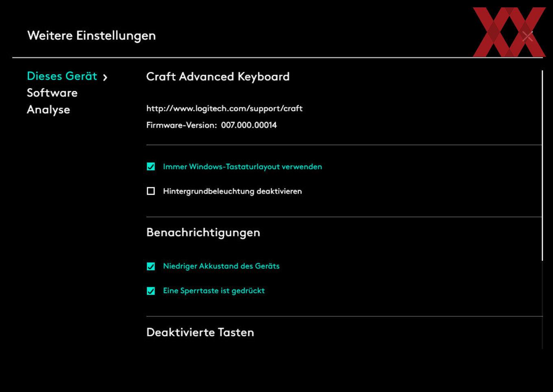Toggle Eine Sperrtaste ist gedrückt checkbox
Image resolution: width=553 pixels, height=392 pixels.
[x=151, y=291]
